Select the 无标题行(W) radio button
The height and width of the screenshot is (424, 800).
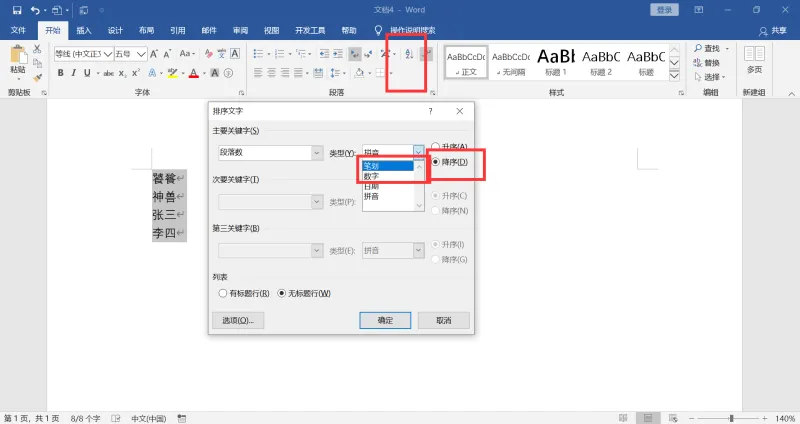point(282,293)
